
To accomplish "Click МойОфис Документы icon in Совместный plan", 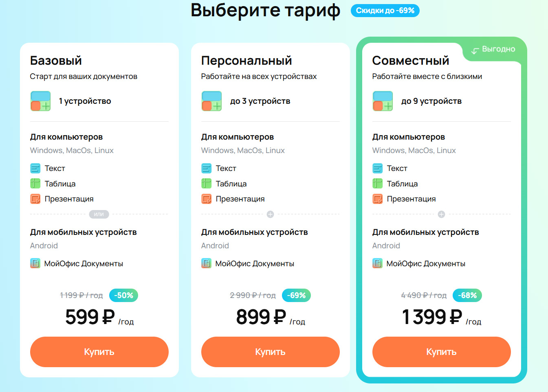I will coord(378,263).
